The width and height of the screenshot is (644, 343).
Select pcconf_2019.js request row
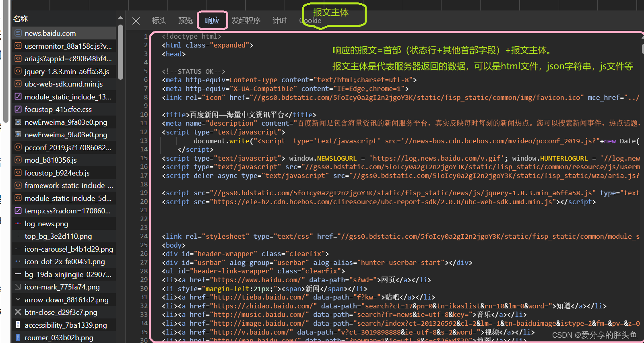click(64, 147)
